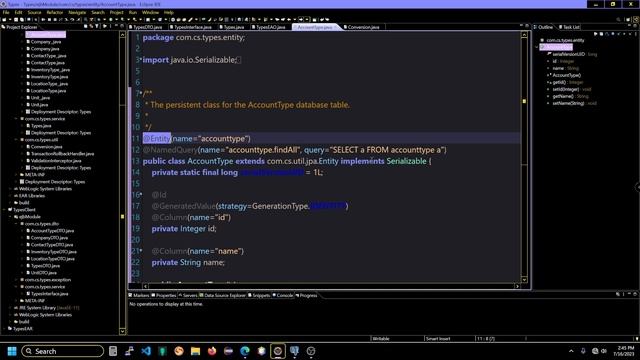The height and width of the screenshot is (360, 640).
Task: Expand the TypesEAR project node
Action: 4,329
